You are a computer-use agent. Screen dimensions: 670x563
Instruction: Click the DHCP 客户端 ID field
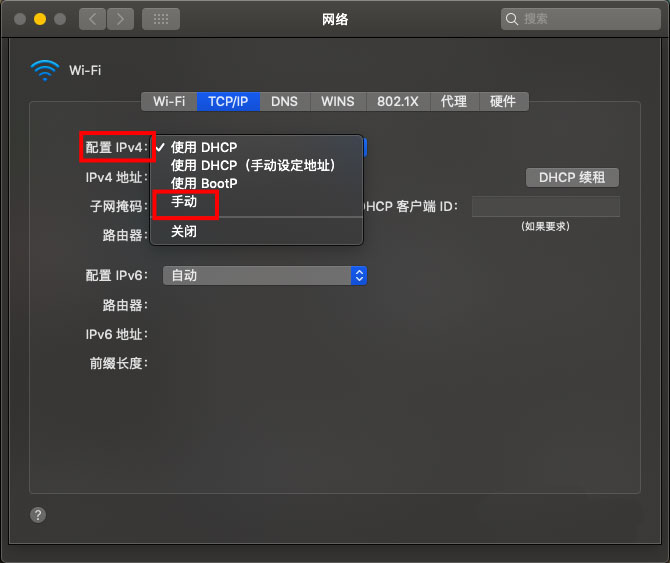tap(546, 207)
